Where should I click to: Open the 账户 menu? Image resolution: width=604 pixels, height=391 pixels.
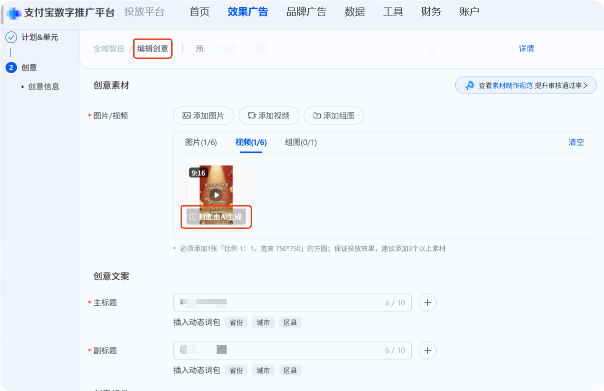coord(469,12)
